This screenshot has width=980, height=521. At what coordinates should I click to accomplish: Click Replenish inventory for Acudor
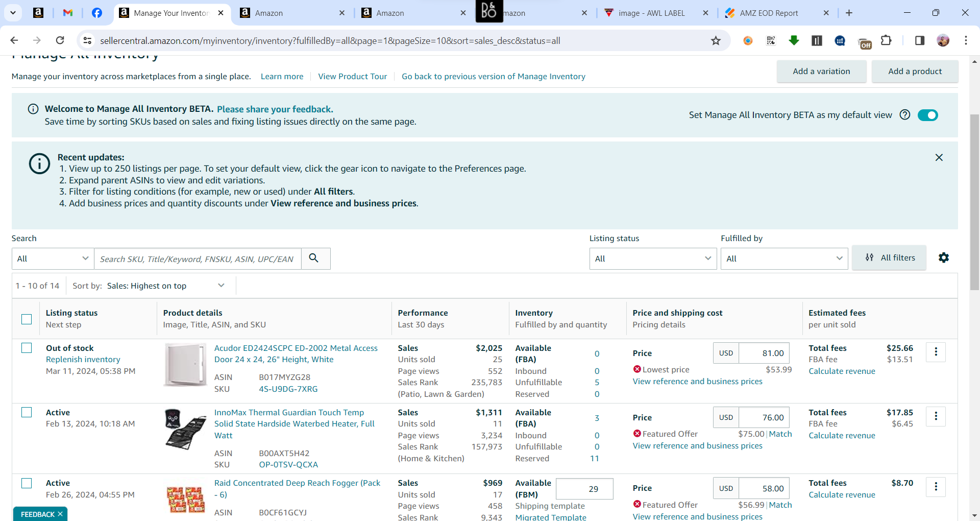point(83,359)
